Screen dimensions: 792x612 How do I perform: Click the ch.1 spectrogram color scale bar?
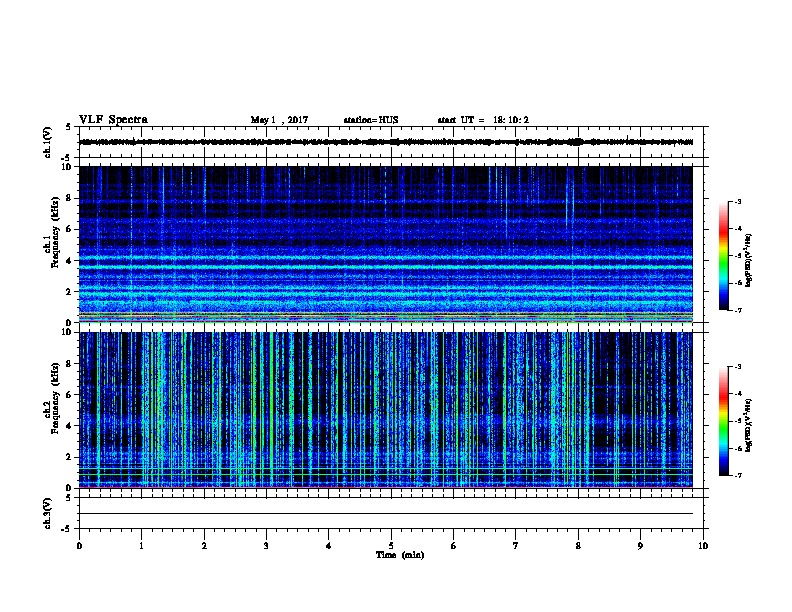724,256
